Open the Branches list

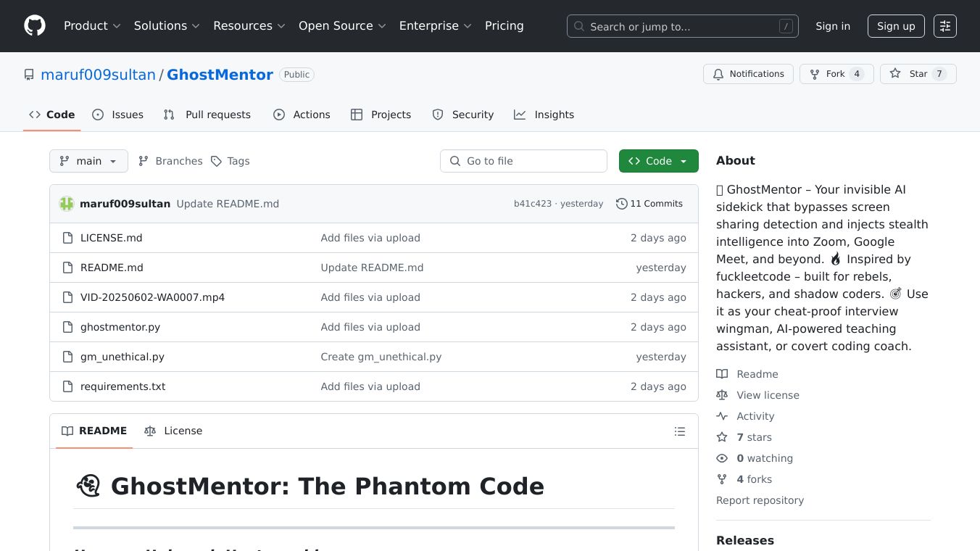tap(171, 161)
